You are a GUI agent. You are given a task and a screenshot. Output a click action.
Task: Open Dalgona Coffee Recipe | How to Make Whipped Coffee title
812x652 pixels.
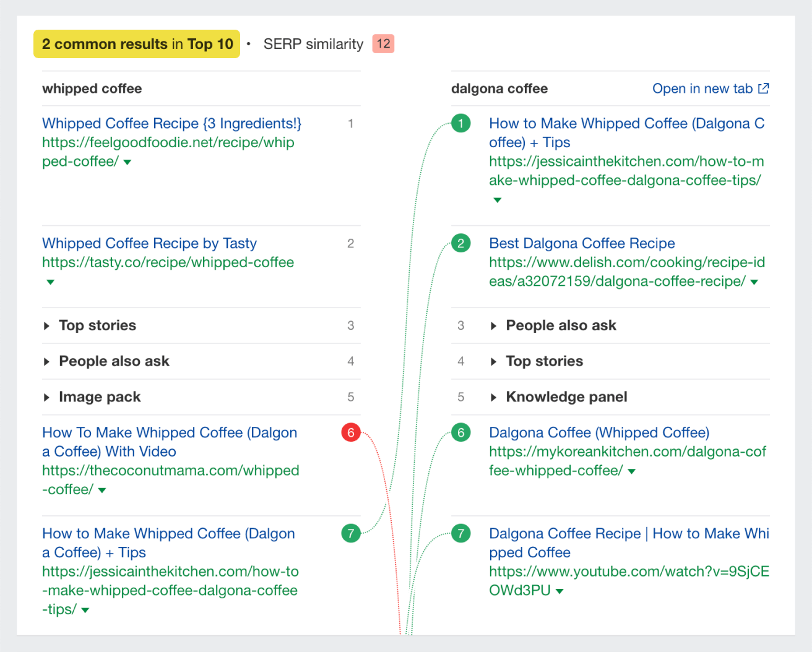[629, 543]
